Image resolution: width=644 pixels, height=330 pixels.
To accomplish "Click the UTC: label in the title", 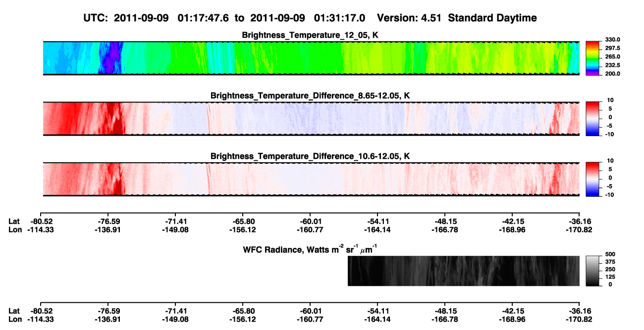I will point(95,18).
